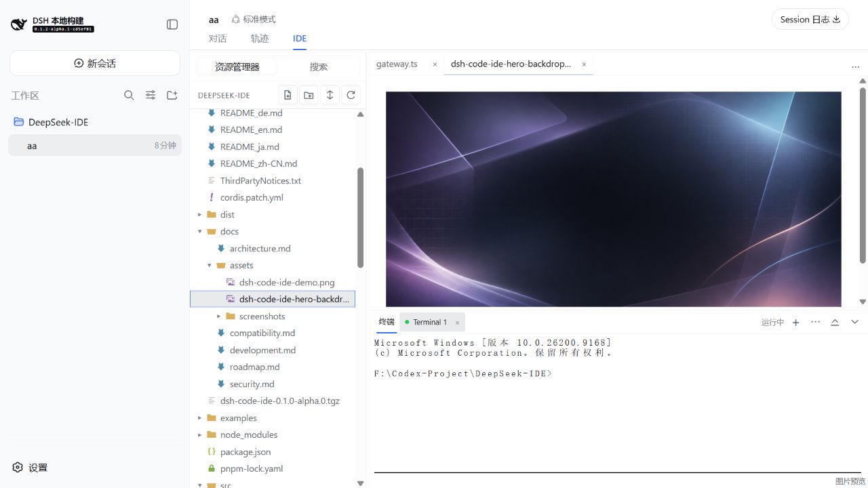868x488 pixels.
Task: Select dsh-code-ide-hero-backdrop file in tree
Action: tap(273, 299)
